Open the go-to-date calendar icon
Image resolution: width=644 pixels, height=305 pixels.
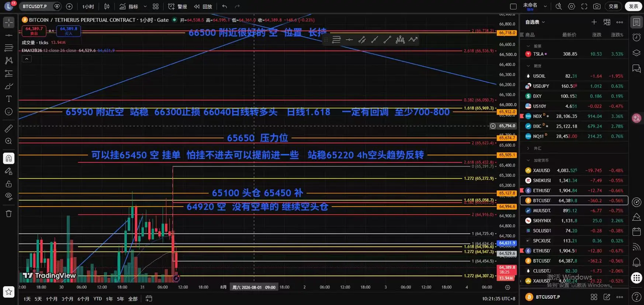click(x=149, y=299)
